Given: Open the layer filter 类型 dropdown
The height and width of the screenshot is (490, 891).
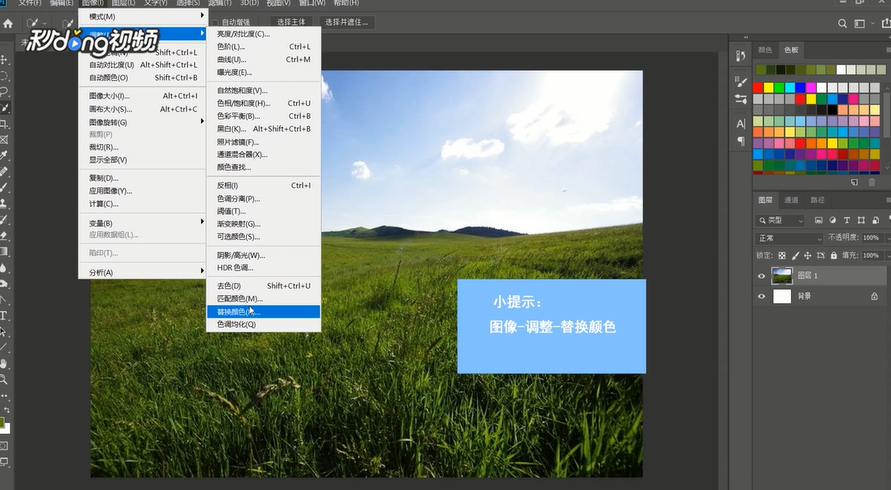Looking at the screenshot, I should (x=781, y=220).
